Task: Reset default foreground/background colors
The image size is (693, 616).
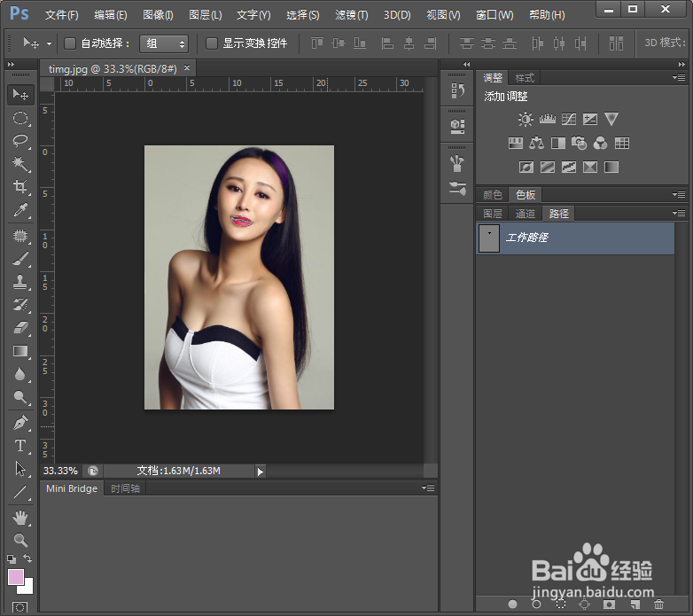Action: 12,558
